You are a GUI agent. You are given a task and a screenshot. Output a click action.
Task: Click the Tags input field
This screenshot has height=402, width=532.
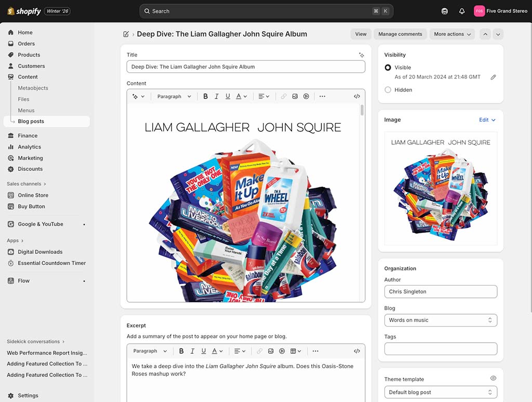(440, 348)
